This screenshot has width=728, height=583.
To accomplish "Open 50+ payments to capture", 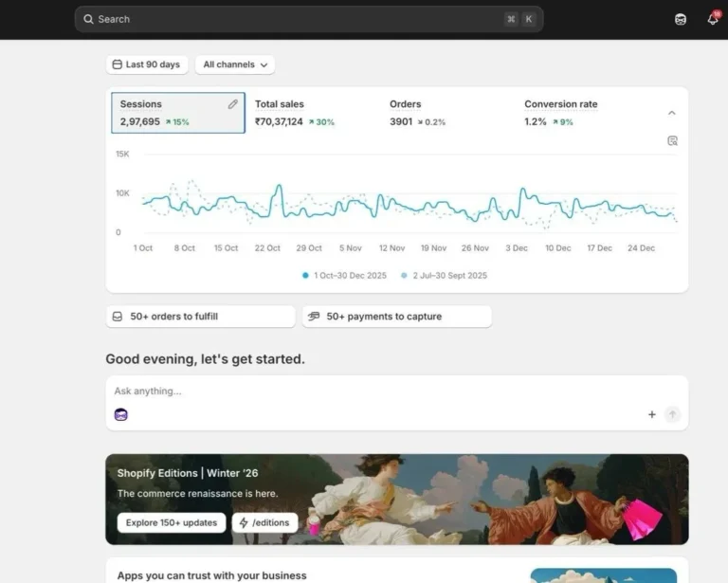I will (x=396, y=317).
